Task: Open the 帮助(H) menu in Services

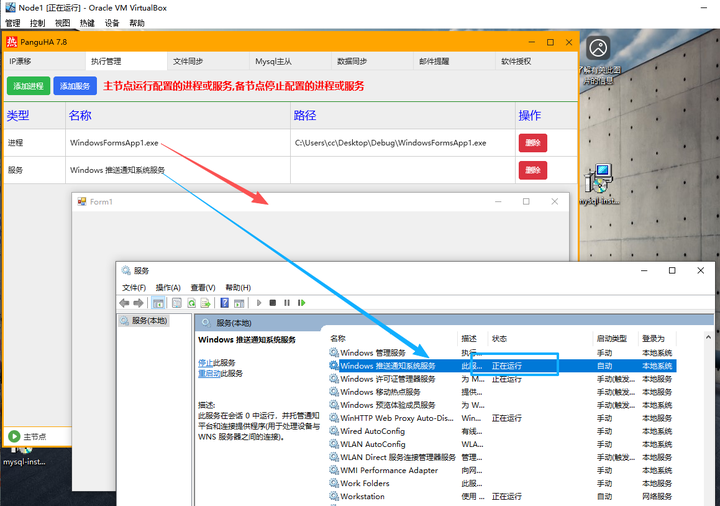Action: [238, 287]
